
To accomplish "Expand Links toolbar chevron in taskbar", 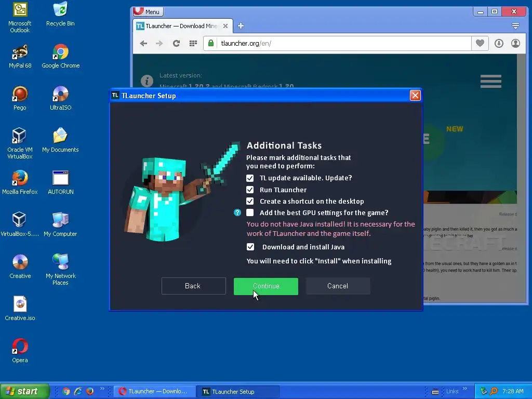I will [x=465, y=389].
